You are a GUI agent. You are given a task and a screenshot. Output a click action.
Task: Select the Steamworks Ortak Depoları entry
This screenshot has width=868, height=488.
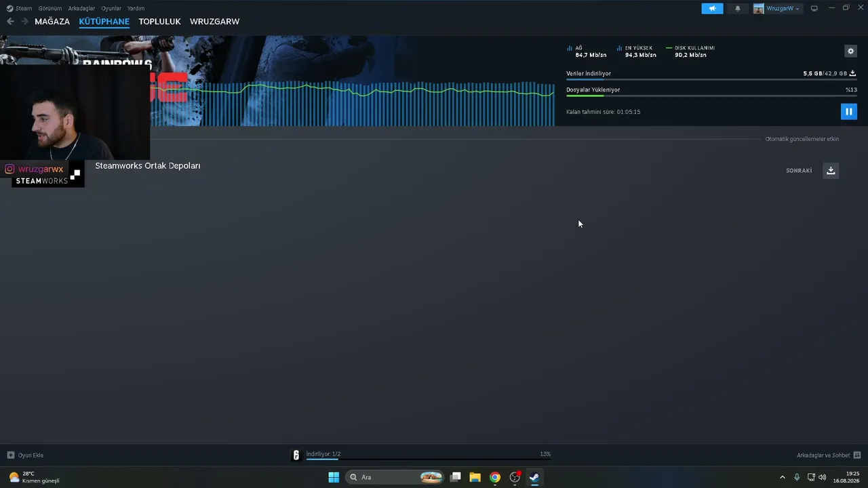pyautogui.click(x=148, y=165)
